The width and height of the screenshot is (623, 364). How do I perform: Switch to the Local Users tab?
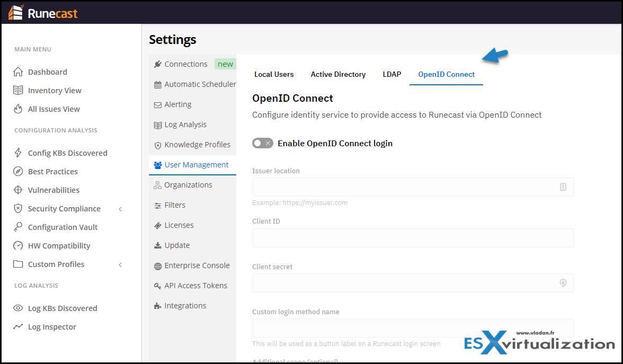[x=274, y=74]
